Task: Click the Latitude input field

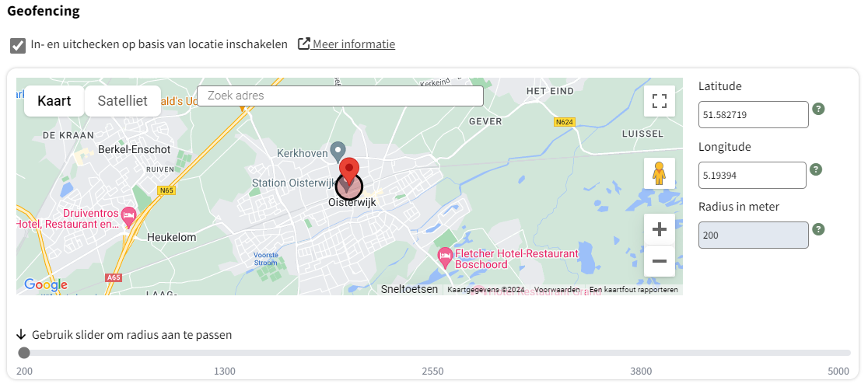Action: coord(754,114)
